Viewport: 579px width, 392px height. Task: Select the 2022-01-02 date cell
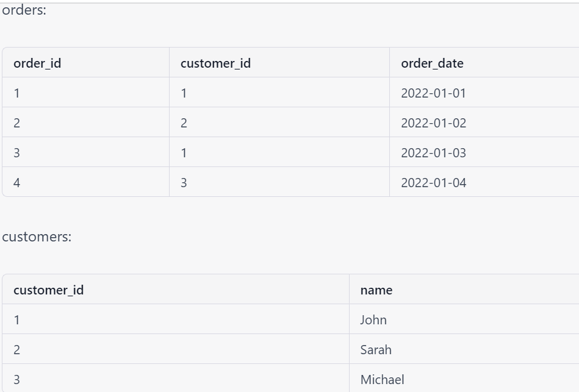coord(484,123)
